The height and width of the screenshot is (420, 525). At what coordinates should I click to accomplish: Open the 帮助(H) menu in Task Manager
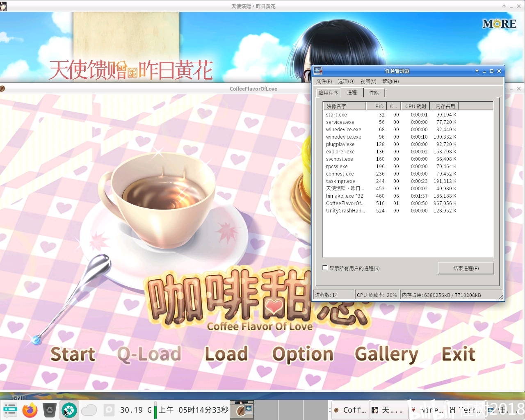tap(390, 81)
